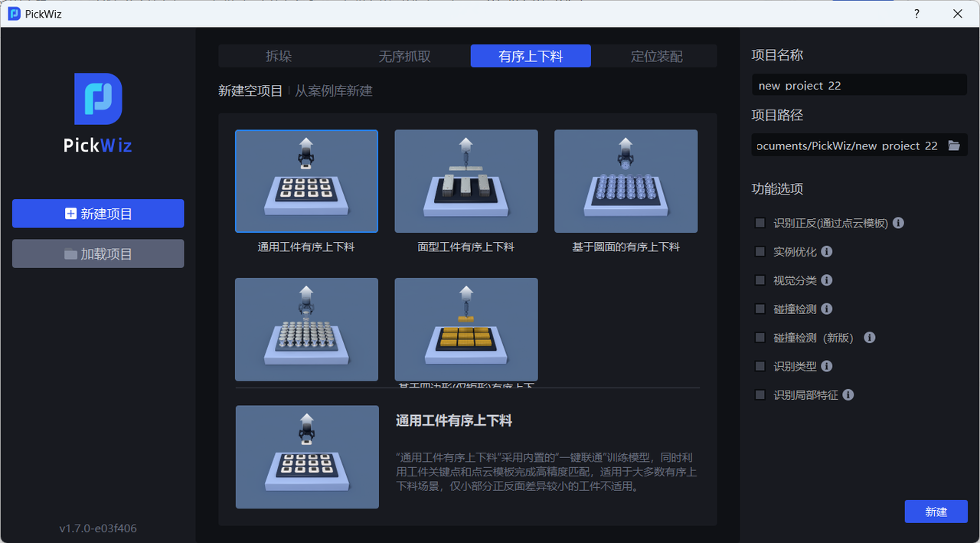Screen dimensions: 980x543
Task: Toggle the 实例优化 checkbox
Action: [x=760, y=251]
